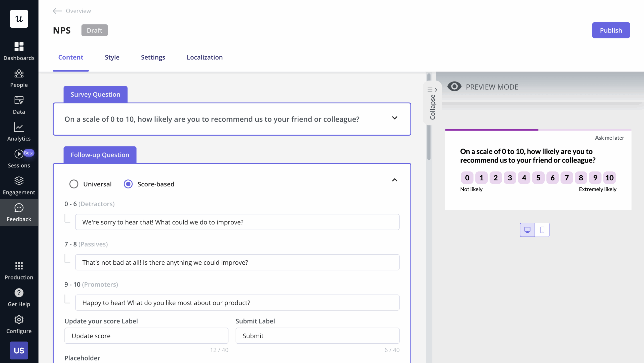Open the Settings tab

153,57
